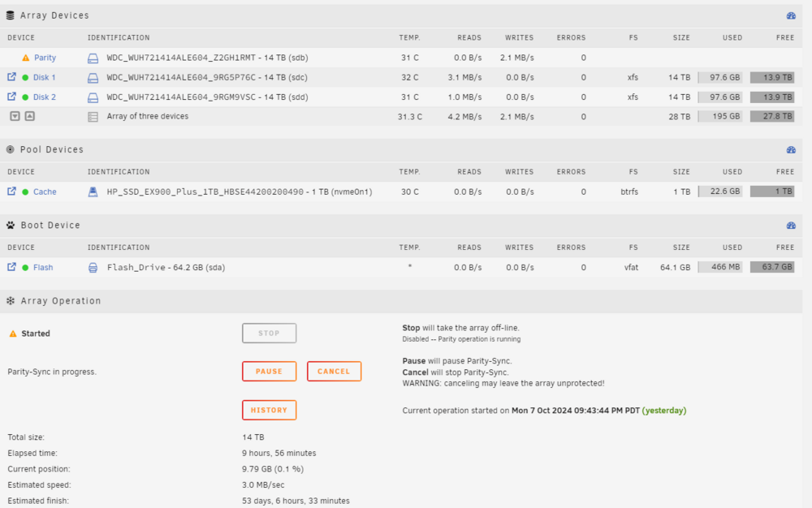Viewport: 812px width, 508px height.
Task: Click the Boot Device paw icon
Action: coord(11,225)
